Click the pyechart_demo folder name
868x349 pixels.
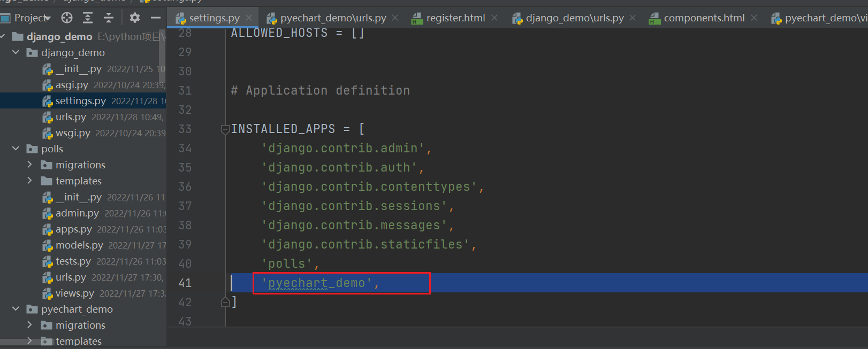tap(77, 309)
